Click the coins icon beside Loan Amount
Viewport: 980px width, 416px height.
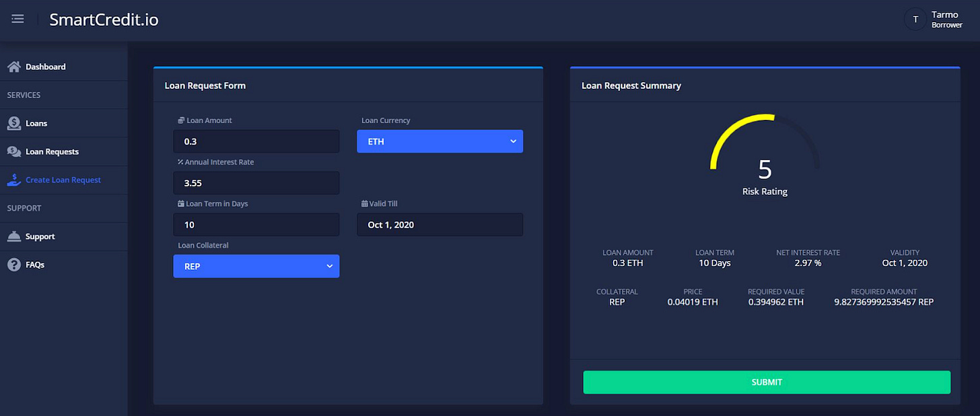click(181, 120)
